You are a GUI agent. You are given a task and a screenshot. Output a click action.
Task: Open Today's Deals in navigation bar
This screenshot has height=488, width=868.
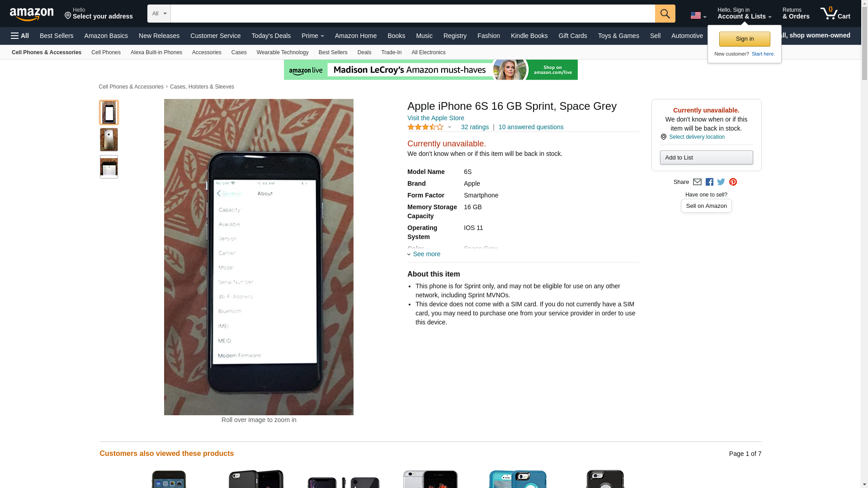click(271, 36)
